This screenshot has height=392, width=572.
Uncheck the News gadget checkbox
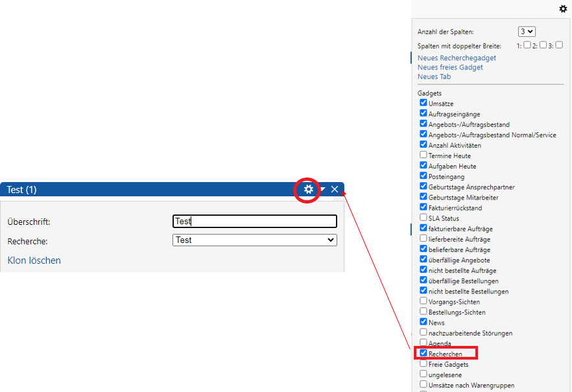(x=423, y=322)
